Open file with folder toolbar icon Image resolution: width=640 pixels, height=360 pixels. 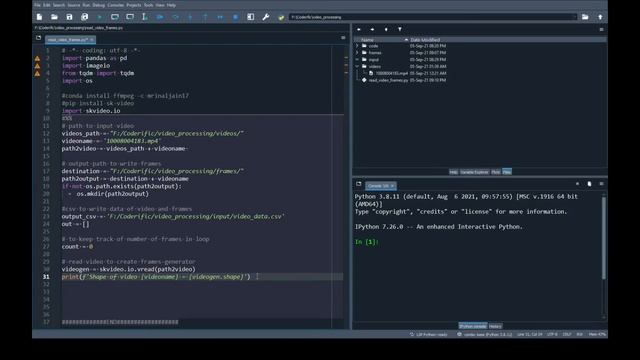pos(54,17)
